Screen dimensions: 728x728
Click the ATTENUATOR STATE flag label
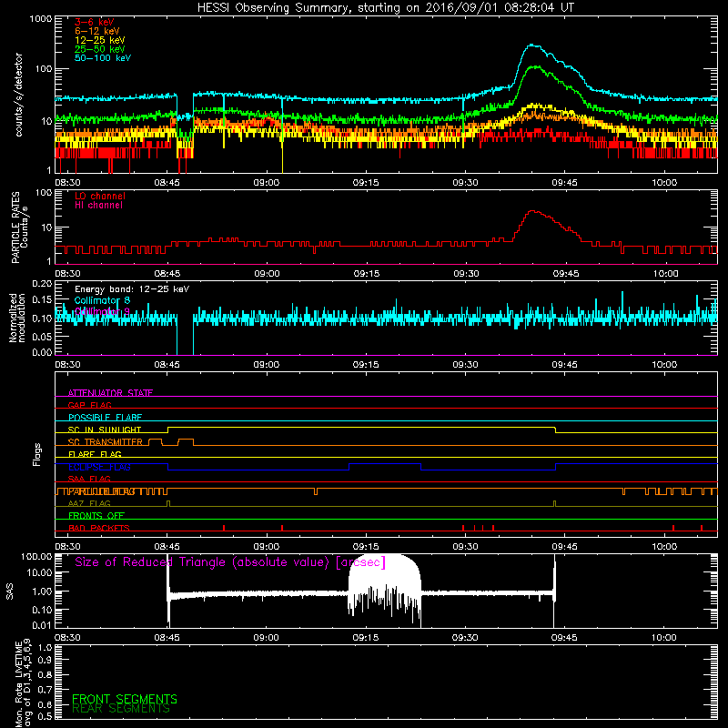coord(110,393)
